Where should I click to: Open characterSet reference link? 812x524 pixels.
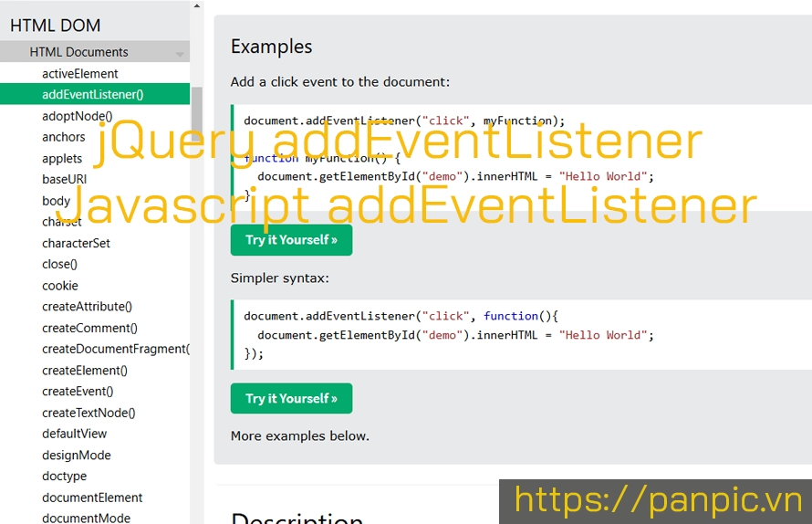point(76,243)
